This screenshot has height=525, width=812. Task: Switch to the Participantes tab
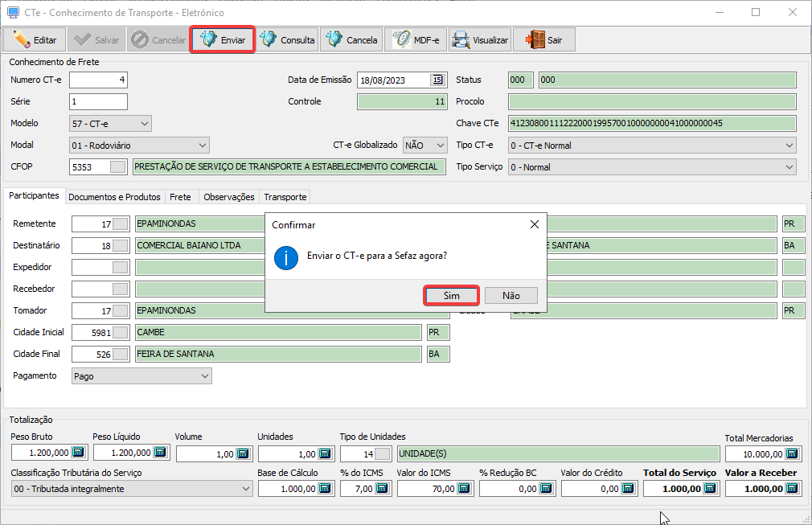point(35,195)
